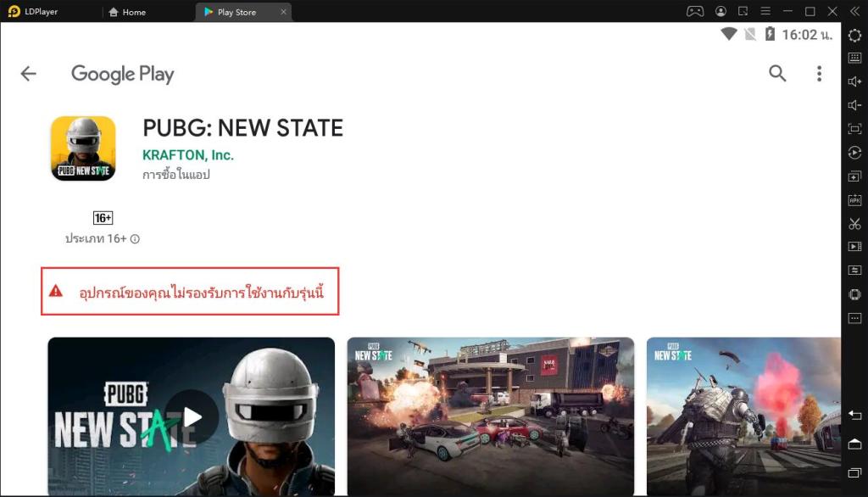The width and height of the screenshot is (868, 497).
Task: Select the Play Store tab
Action: 237,12
